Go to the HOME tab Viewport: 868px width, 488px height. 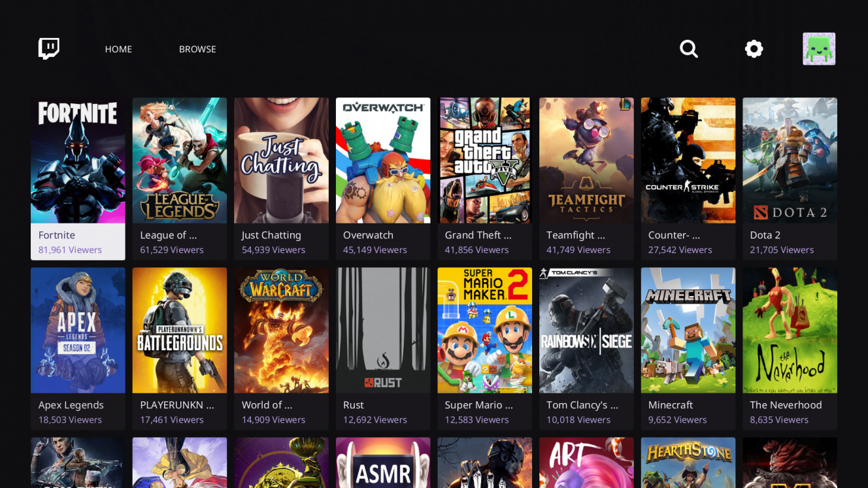tap(118, 49)
